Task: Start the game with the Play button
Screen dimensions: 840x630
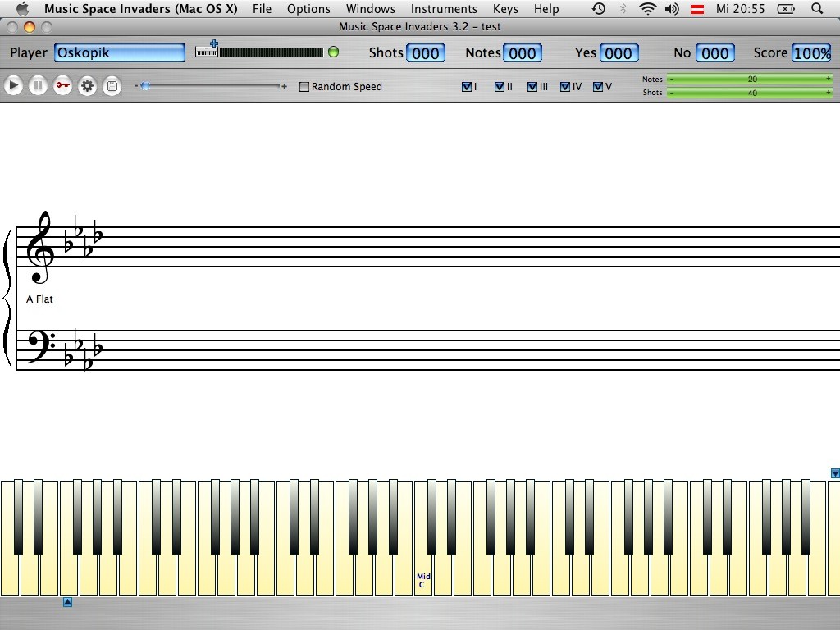Action: point(13,85)
